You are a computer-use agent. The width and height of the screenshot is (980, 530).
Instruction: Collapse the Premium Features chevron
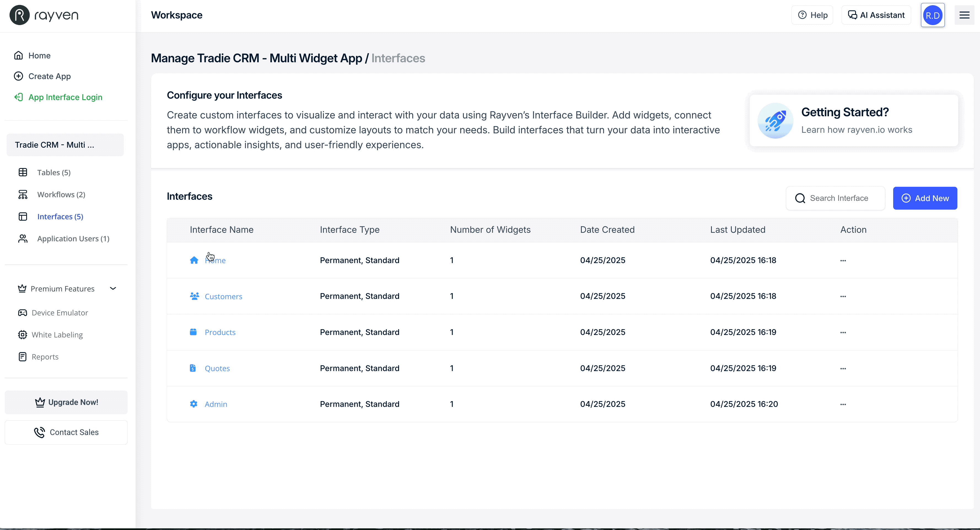(113, 289)
